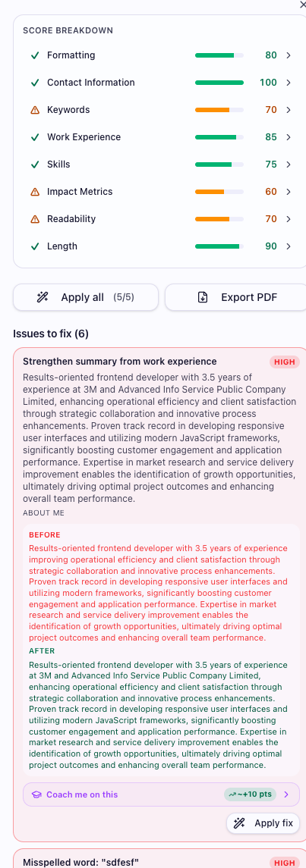Open Coach me on this link

pos(161,794)
